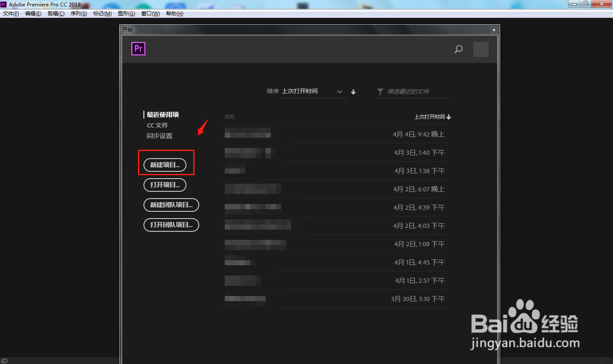Viewport: 613px width, 364px height.
Task: Open the 序列(S) menu
Action: [x=79, y=14]
